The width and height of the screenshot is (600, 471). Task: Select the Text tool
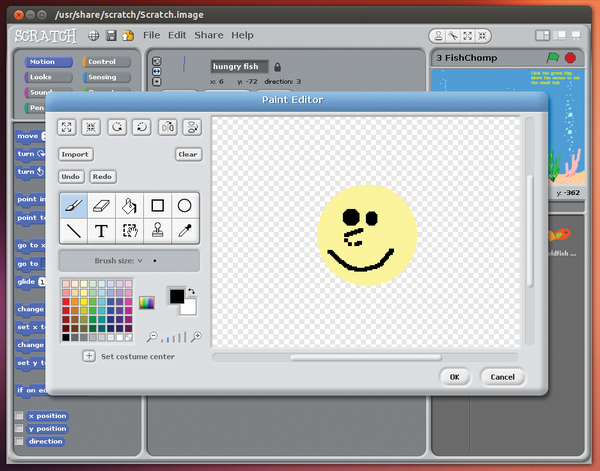coord(101,231)
